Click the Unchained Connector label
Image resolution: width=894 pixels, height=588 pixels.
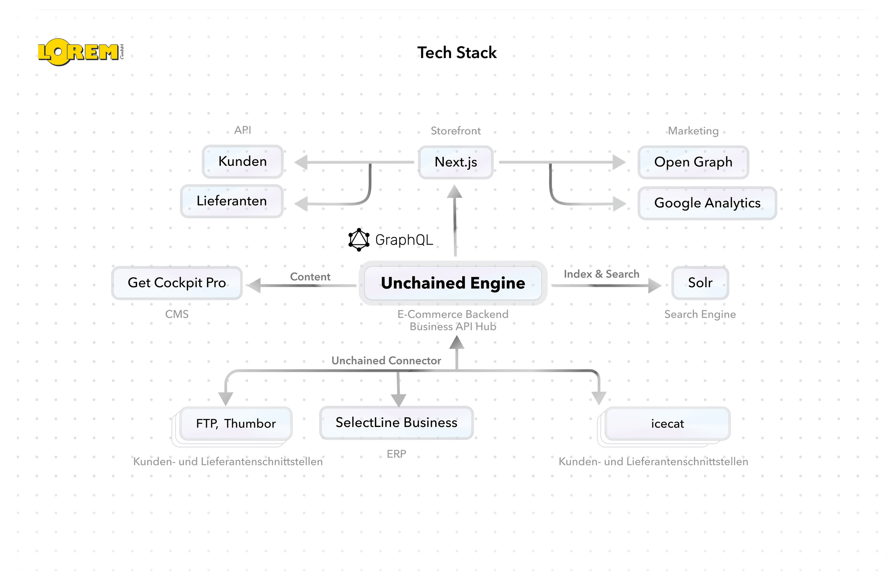[x=386, y=361]
